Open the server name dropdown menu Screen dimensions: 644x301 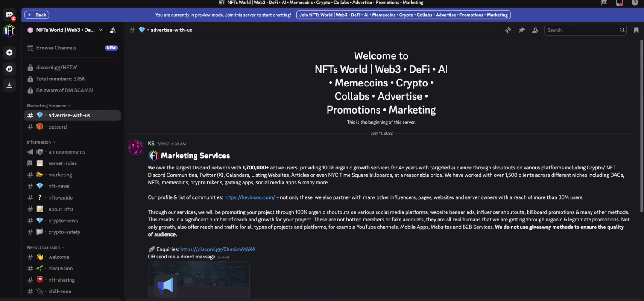click(x=100, y=30)
